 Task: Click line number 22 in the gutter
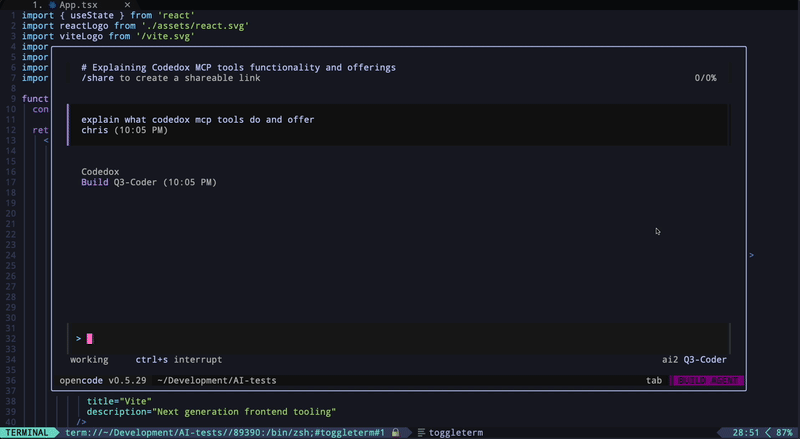(x=11, y=234)
